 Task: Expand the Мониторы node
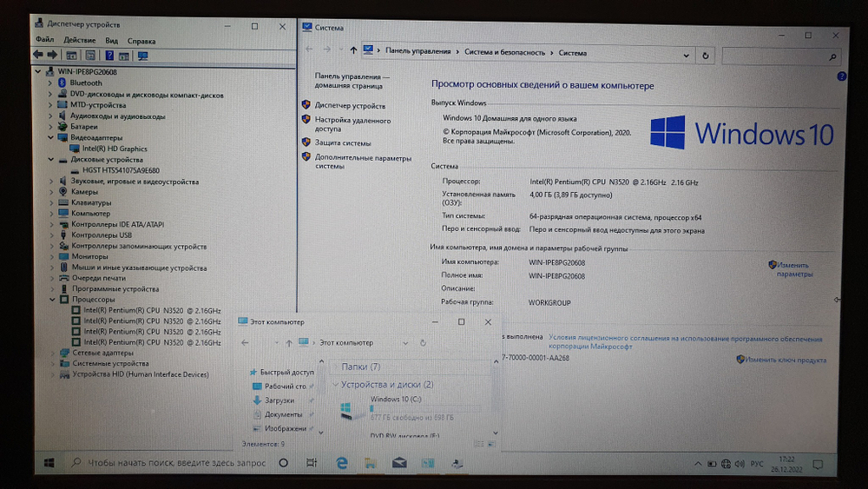coord(51,257)
